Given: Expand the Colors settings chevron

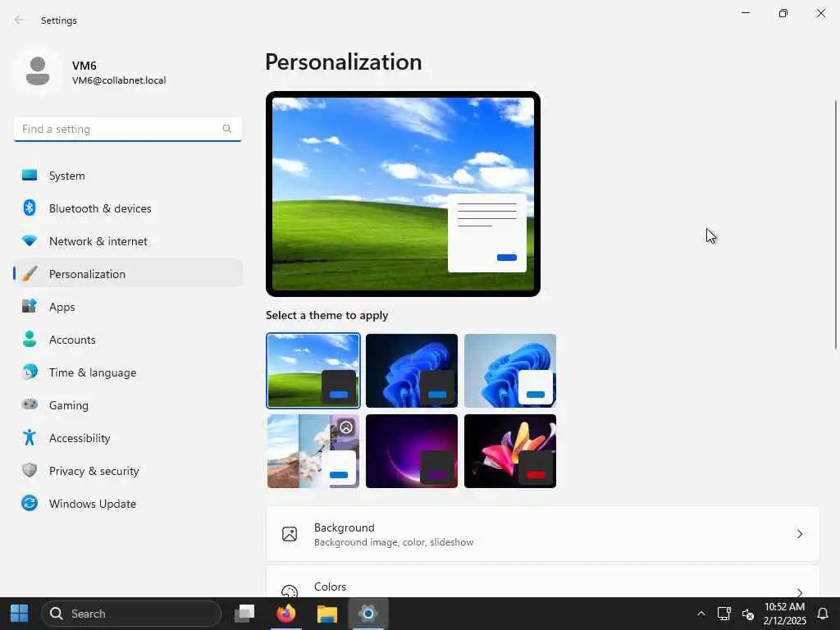Looking at the screenshot, I should pos(799,591).
